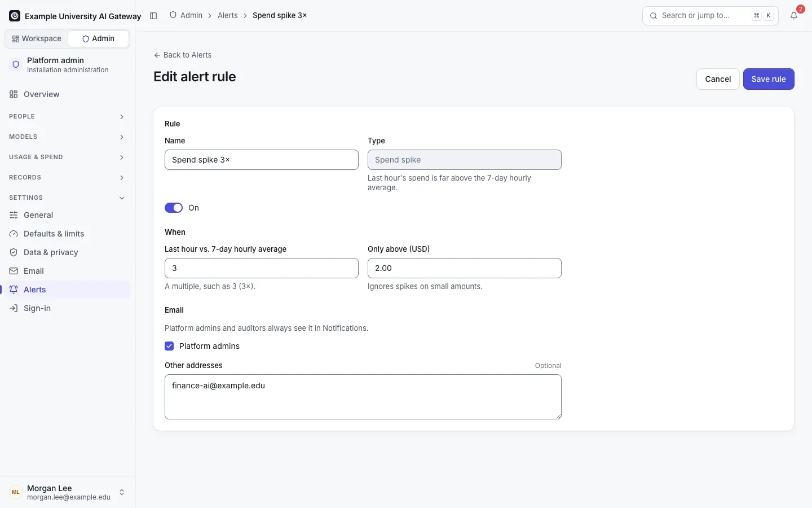
Task: Open the Morgan Lee account switcher
Action: click(x=67, y=492)
